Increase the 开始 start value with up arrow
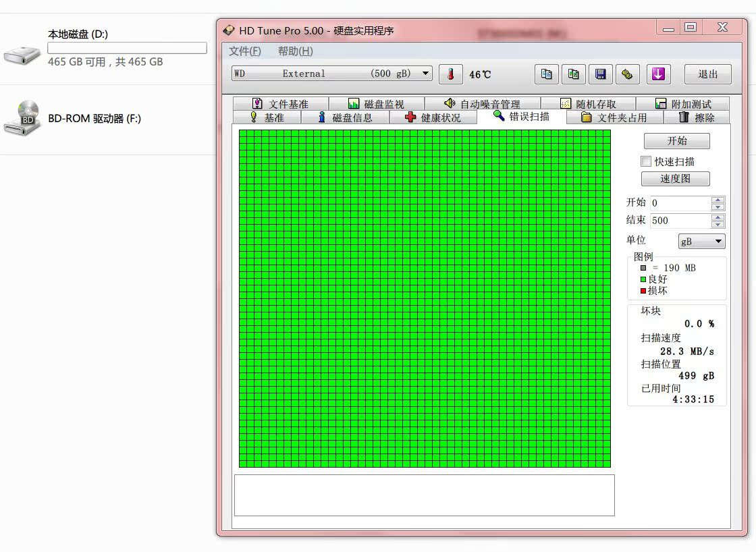This screenshot has width=756, height=552. (718, 200)
